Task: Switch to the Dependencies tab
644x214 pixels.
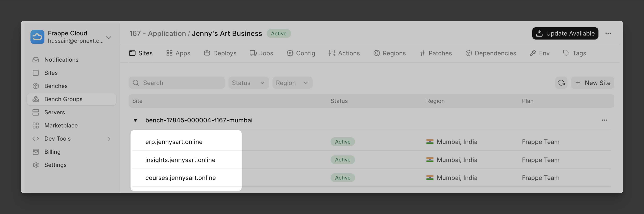Action: [x=491, y=53]
